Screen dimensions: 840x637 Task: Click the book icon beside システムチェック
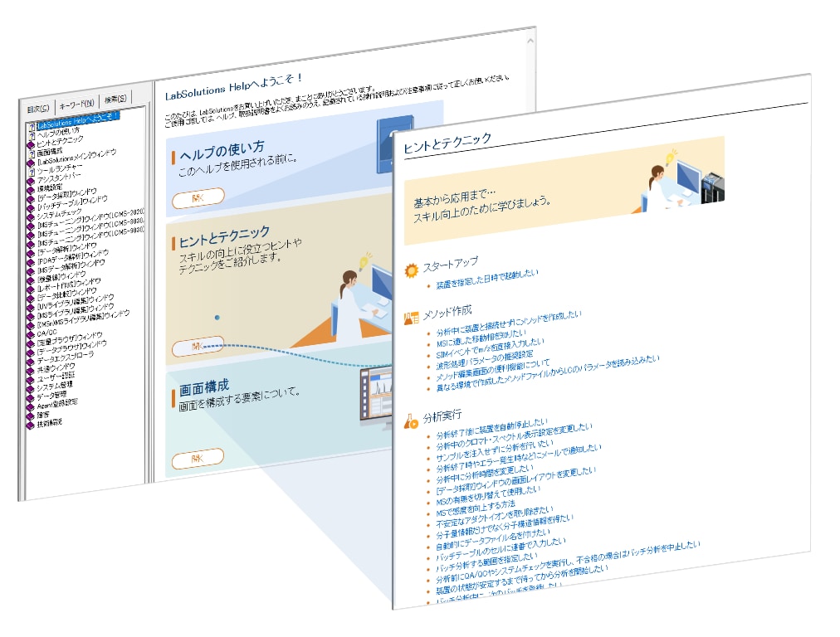coord(31,216)
